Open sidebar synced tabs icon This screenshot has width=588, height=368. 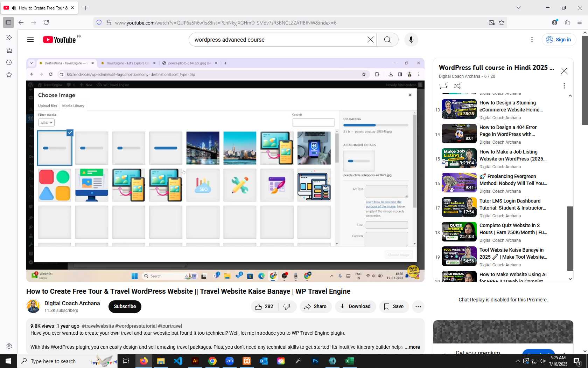9,50
